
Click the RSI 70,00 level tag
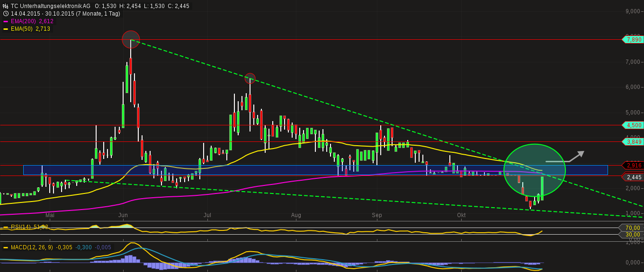pos(631,228)
